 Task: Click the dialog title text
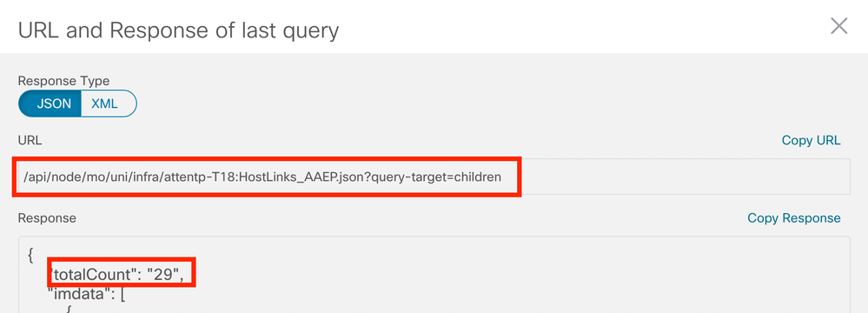point(178,30)
